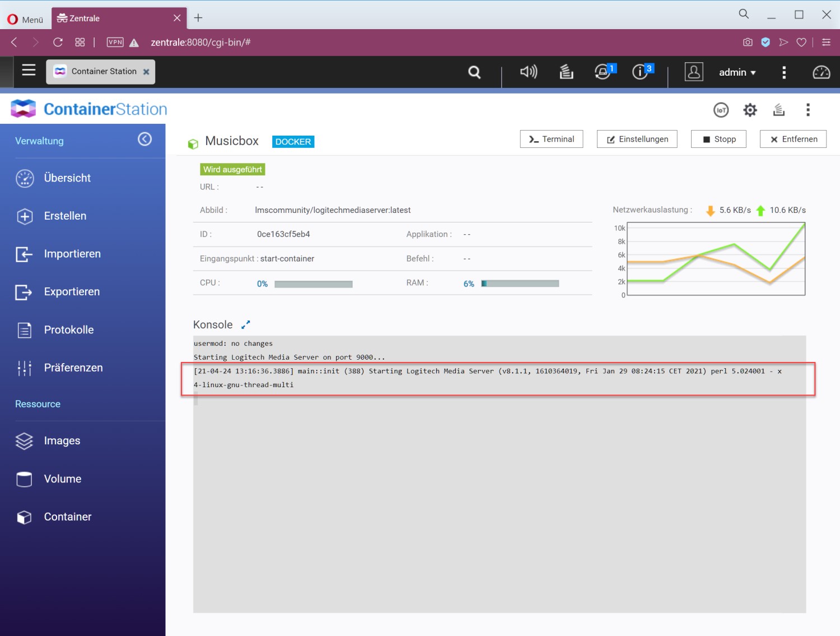Click the console output text area
This screenshot has width=840, height=636.
coord(500,474)
